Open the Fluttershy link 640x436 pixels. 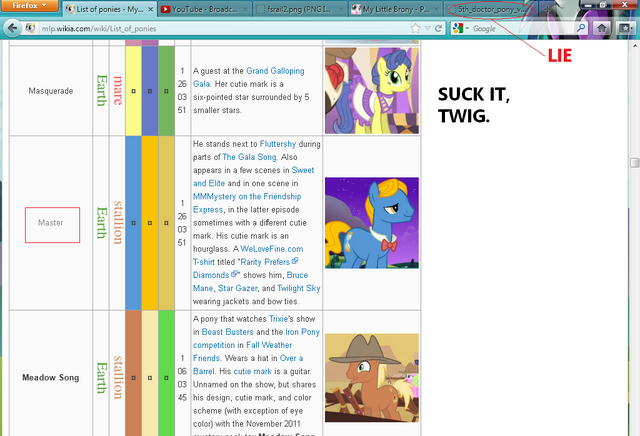278,144
